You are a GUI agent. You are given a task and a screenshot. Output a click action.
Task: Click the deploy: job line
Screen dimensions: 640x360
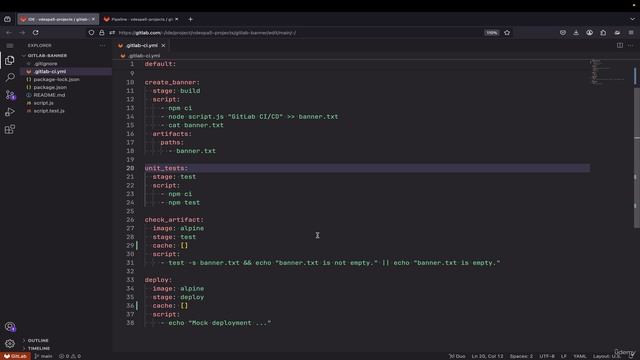[158, 280]
